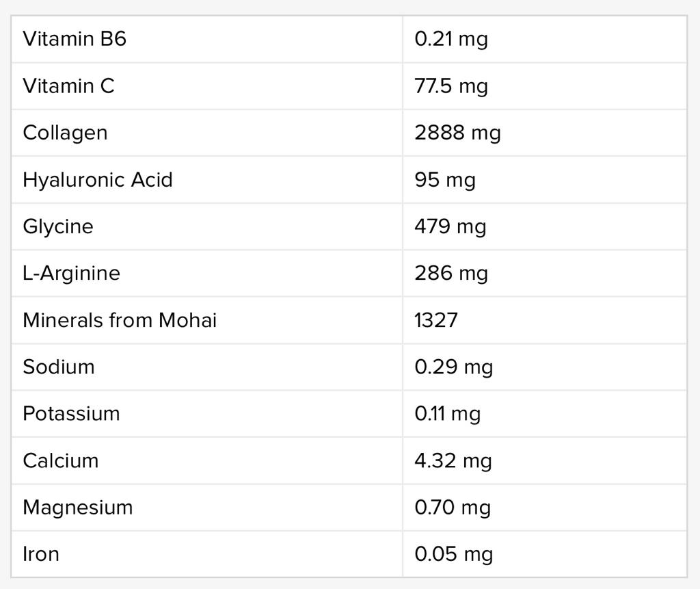The width and height of the screenshot is (700, 589).
Task: Select the 286 mg value cell
Action: tap(450, 273)
